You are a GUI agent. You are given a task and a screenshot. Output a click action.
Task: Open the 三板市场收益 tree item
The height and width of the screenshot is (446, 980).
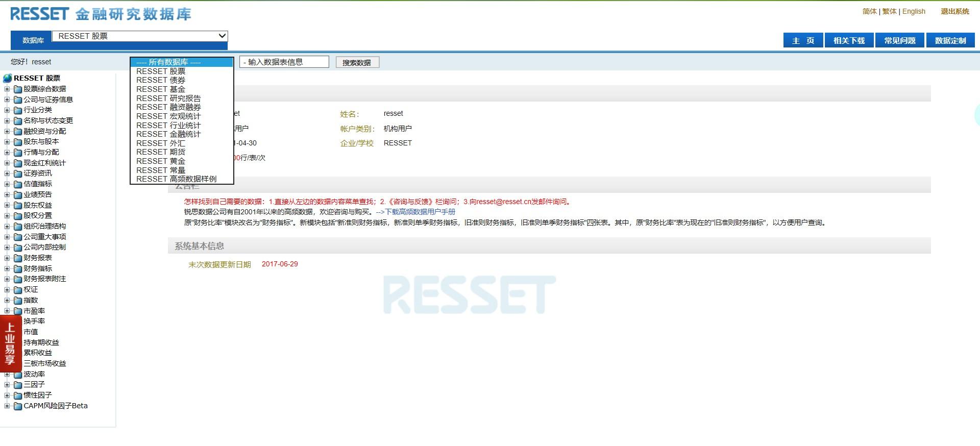tap(45, 363)
